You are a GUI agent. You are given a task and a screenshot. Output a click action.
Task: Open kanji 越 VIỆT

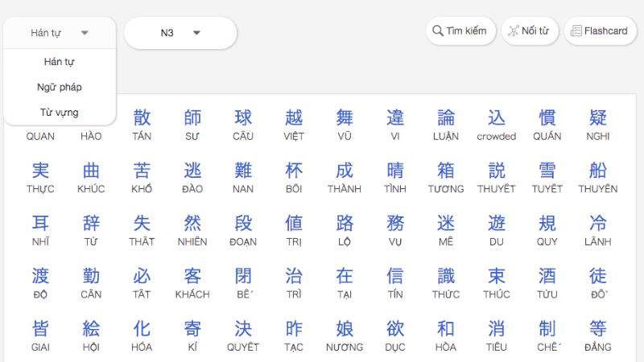click(294, 125)
